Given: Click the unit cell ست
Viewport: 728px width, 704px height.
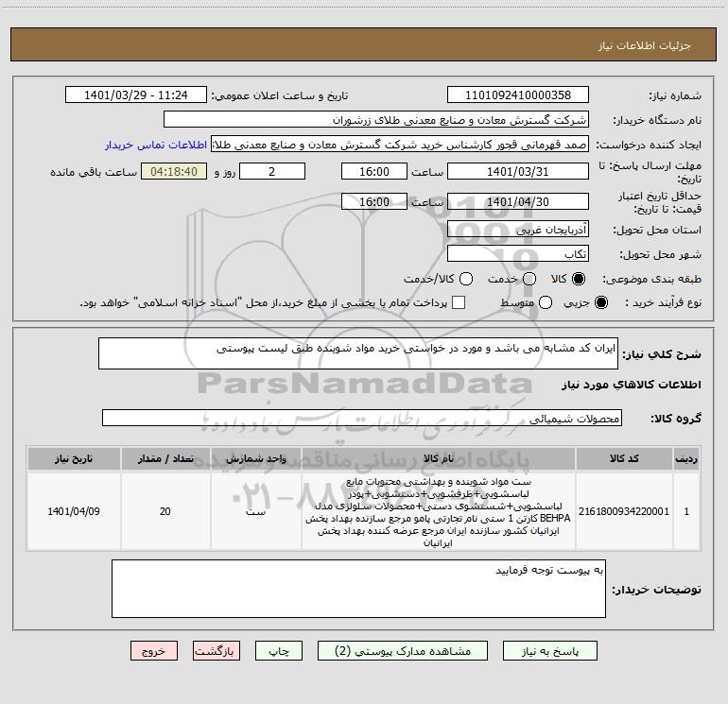Looking at the screenshot, I should [256, 511].
